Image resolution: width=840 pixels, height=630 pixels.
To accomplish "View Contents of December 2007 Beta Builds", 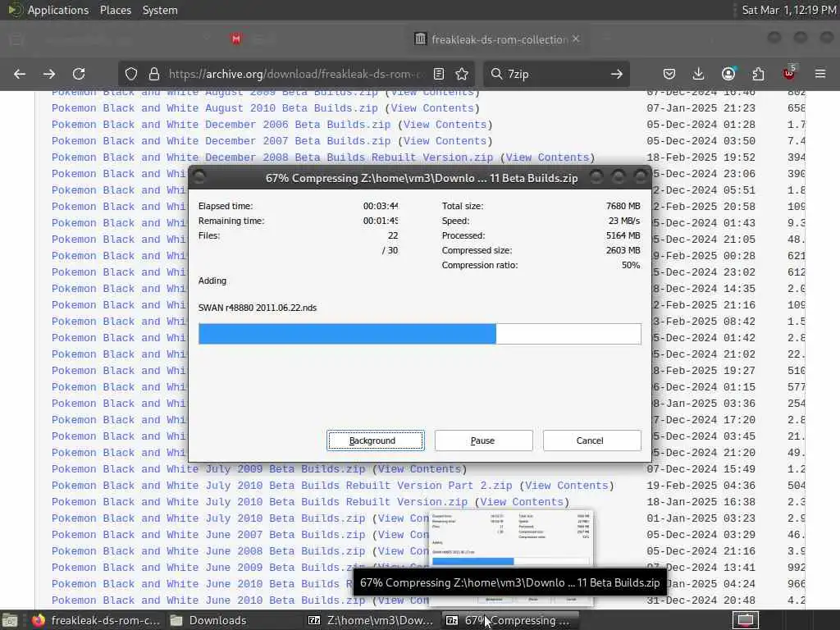I will pos(445,141).
